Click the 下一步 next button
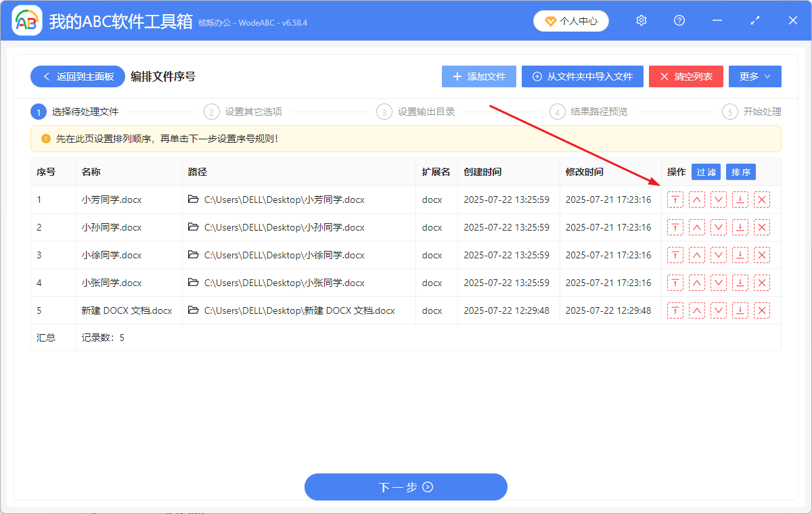 click(x=405, y=487)
